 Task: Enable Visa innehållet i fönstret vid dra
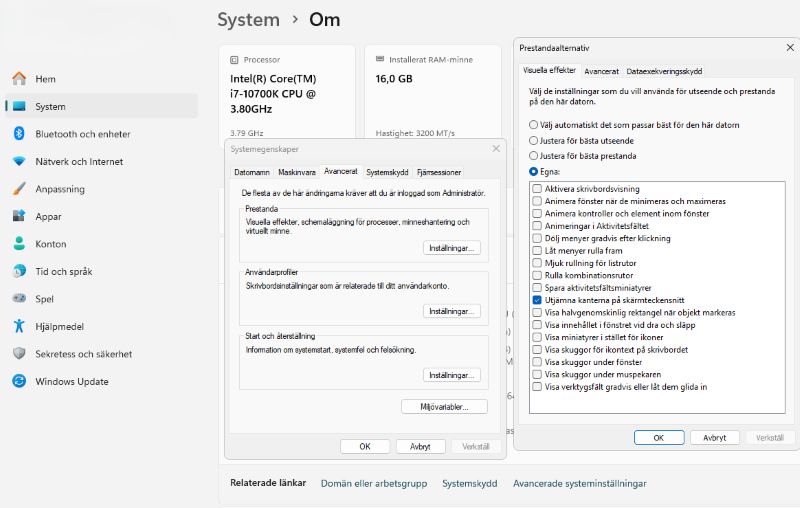point(537,325)
